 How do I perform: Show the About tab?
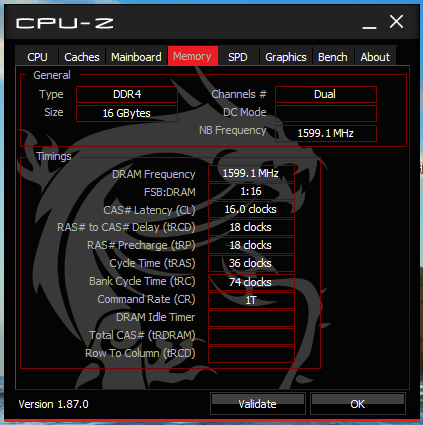375,56
